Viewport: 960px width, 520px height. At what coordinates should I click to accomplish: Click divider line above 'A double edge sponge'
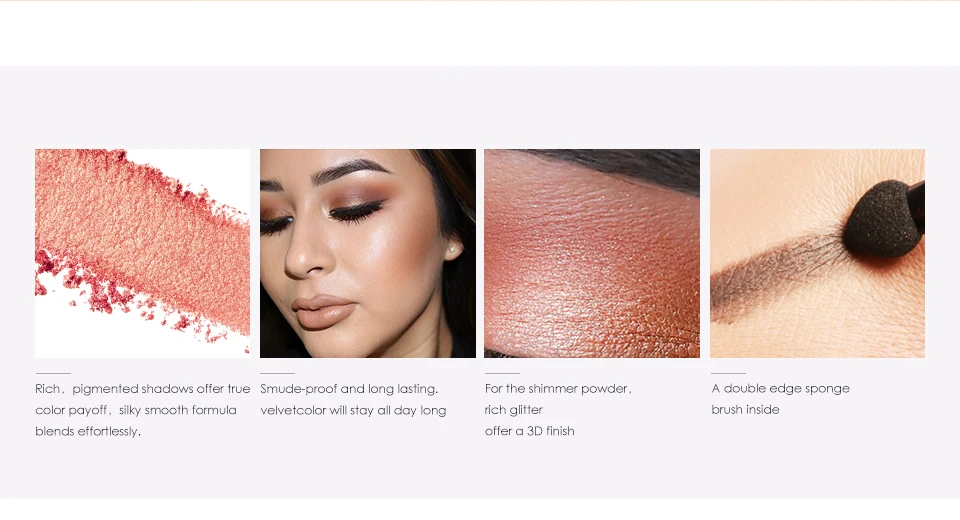click(729, 373)
